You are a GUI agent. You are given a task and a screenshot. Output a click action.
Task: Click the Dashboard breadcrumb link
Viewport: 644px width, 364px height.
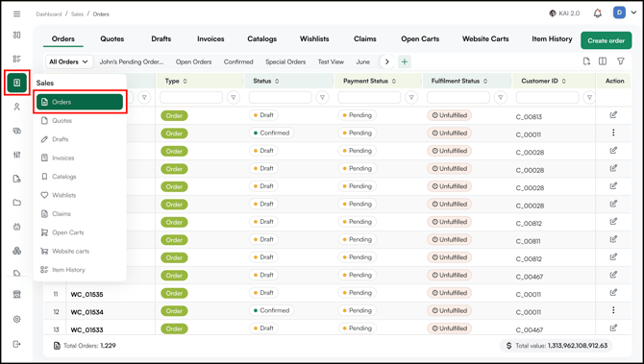pos(48,14)
